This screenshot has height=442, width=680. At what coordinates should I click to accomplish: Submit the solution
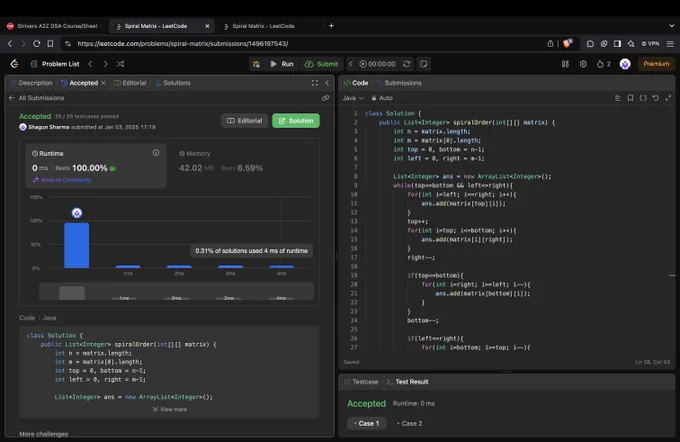pos(321,64)
